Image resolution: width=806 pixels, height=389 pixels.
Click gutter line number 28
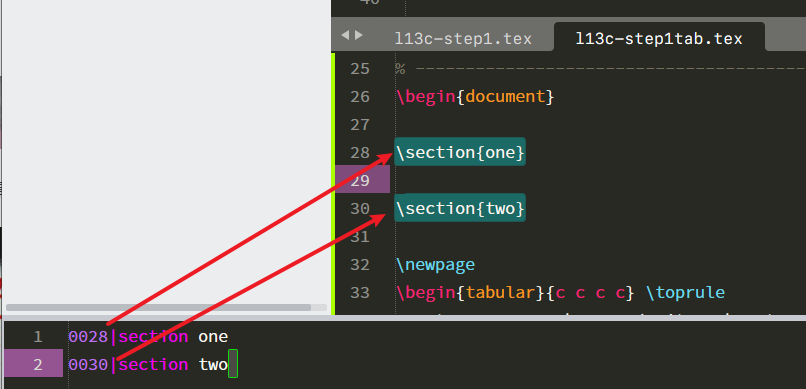360,153
